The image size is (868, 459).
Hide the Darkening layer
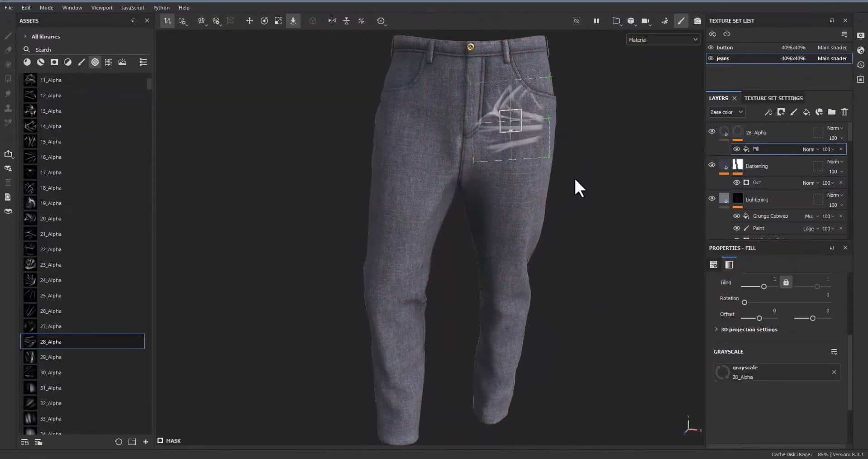pos(711,165)
